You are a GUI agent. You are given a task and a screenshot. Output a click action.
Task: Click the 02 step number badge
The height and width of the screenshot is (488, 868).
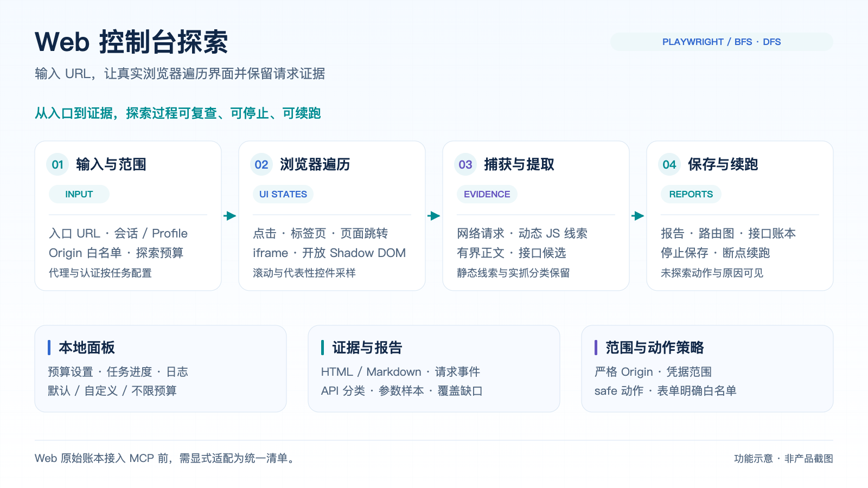point(261,164)
